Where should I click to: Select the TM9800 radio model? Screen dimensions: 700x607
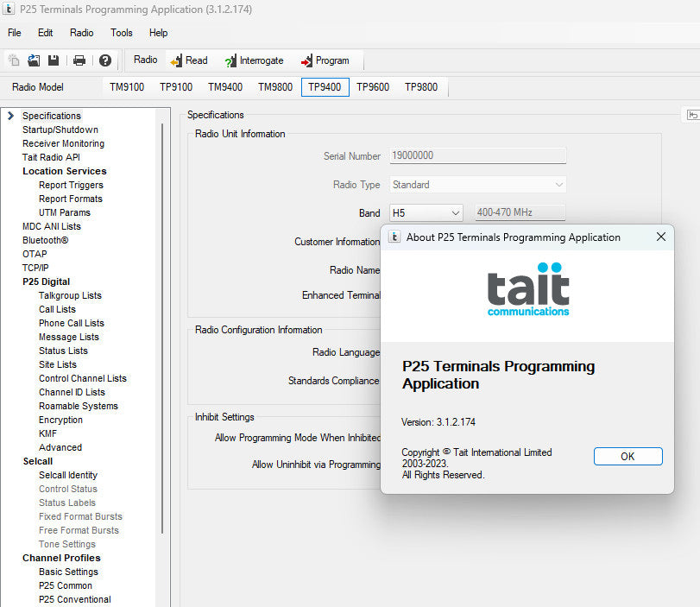(x=275, y=86)
